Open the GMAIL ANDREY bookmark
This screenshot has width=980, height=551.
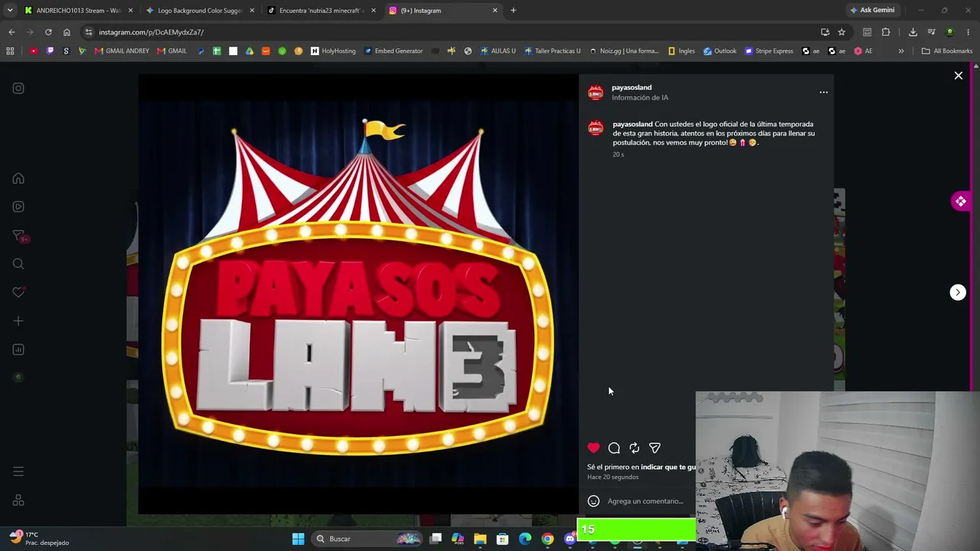pyautogui.click(x=122, y=51)
